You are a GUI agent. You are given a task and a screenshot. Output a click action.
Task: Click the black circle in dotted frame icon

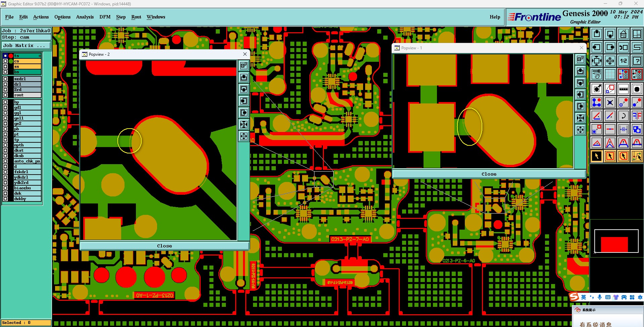coord(637,89)
